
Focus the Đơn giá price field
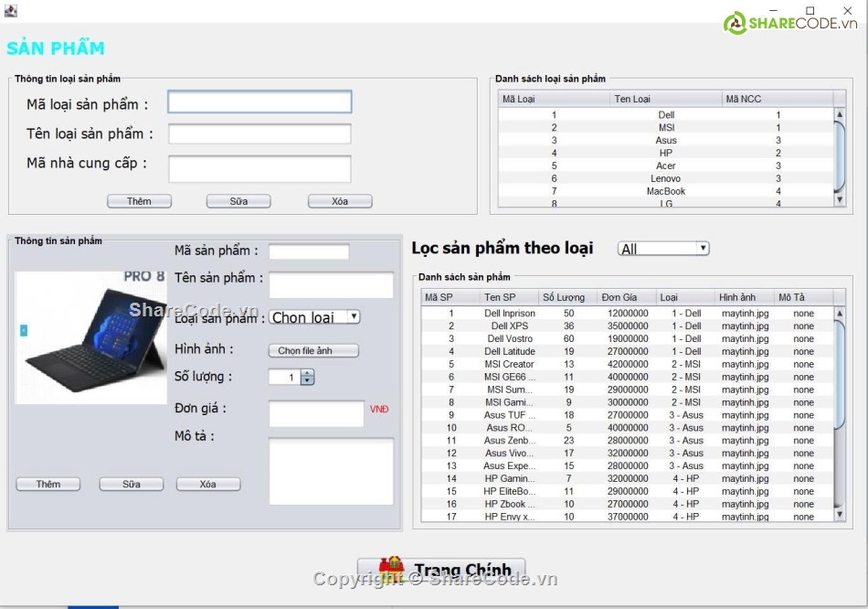(x=317, y=413)
